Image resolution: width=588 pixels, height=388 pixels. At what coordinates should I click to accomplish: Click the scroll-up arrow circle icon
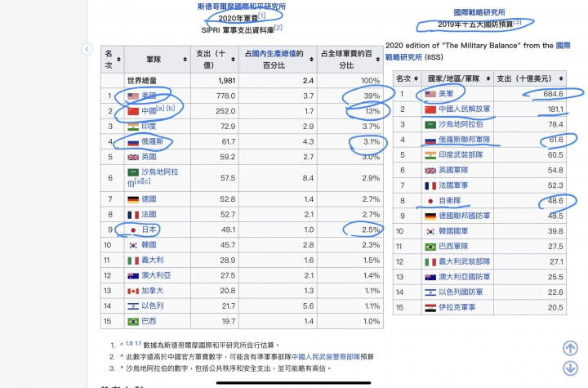pyautogui.click(x=570, y=348)
